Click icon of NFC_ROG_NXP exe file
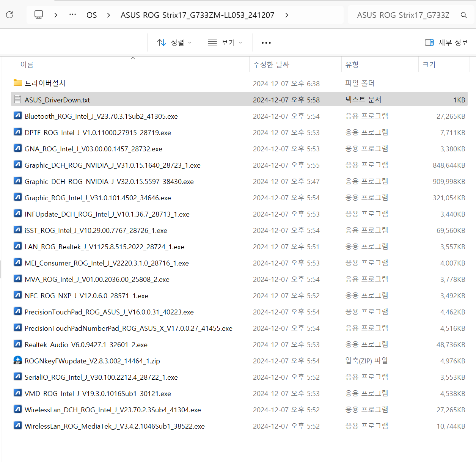Screen dimensions: 476x462 (x=18, y=295)
